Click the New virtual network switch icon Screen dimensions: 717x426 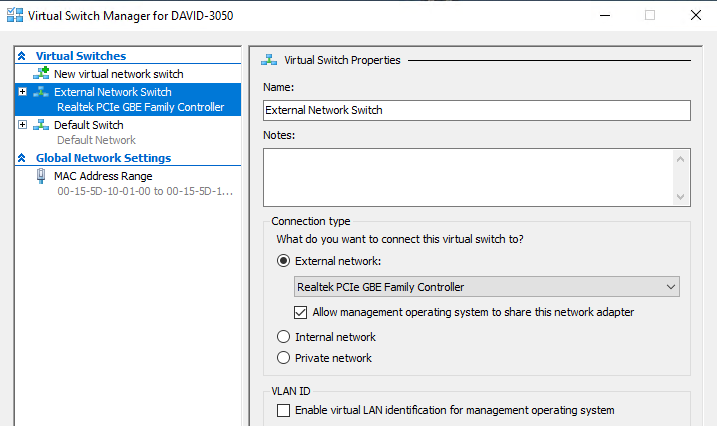pyautogui.click(x=41, y=73)
